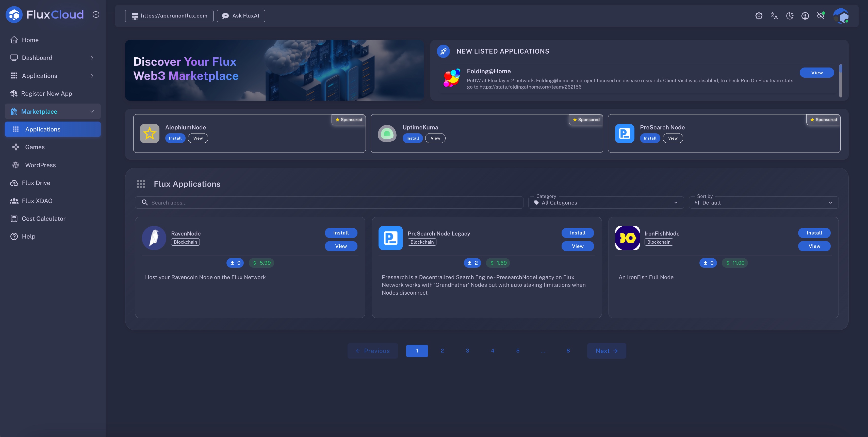Toggle sidebar pin circle next to FluxCloud logo
Image resolution: width=868 pixels, height=437 pixels.
point(96,14)
